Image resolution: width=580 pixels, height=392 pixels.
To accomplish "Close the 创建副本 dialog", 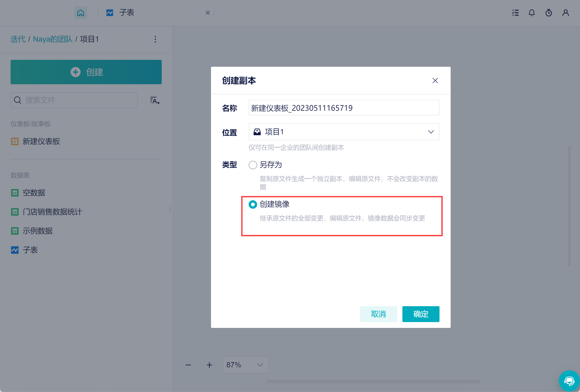I will [x=435, y=81].
